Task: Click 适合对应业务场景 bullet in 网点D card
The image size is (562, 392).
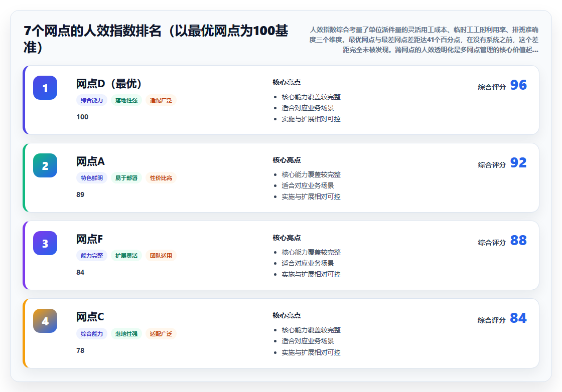Action: click(308, 108)
